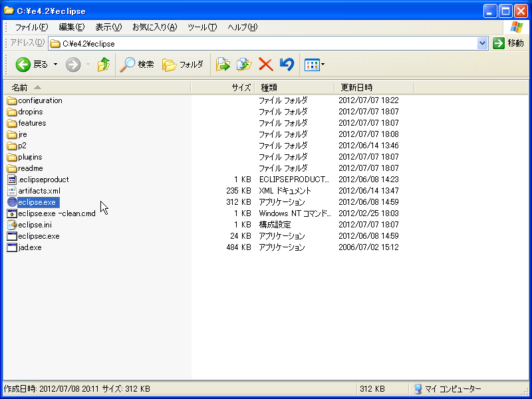Click the Move To folder icon
Image resolution: width=532 pixels, height=399 pixels.
pyautogui.click(x=223, y=64)
